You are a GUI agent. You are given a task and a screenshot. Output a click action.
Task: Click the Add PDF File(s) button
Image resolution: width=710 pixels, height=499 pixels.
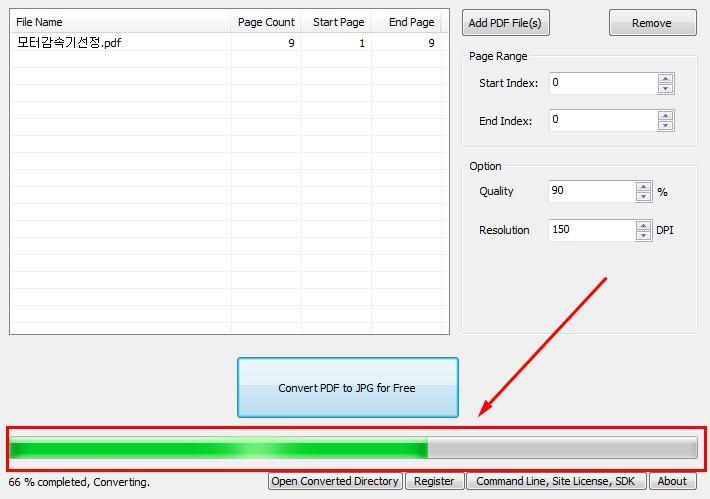tap(505, 23)
